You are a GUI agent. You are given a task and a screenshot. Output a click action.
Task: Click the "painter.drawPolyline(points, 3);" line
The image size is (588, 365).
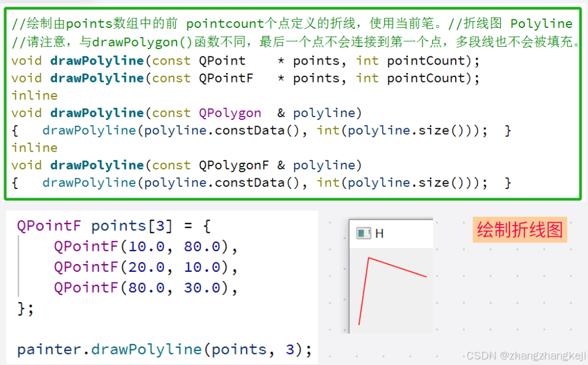[165, 349]
